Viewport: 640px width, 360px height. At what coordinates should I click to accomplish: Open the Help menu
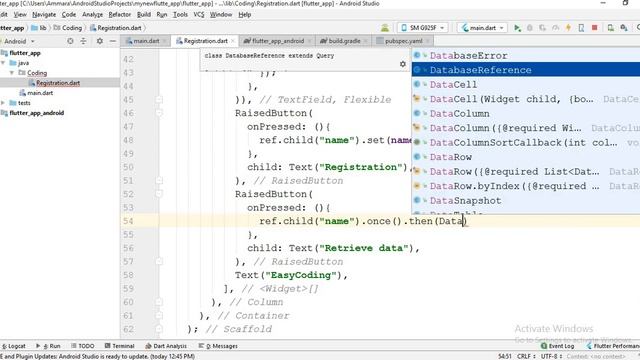click(x=244, y=15)
